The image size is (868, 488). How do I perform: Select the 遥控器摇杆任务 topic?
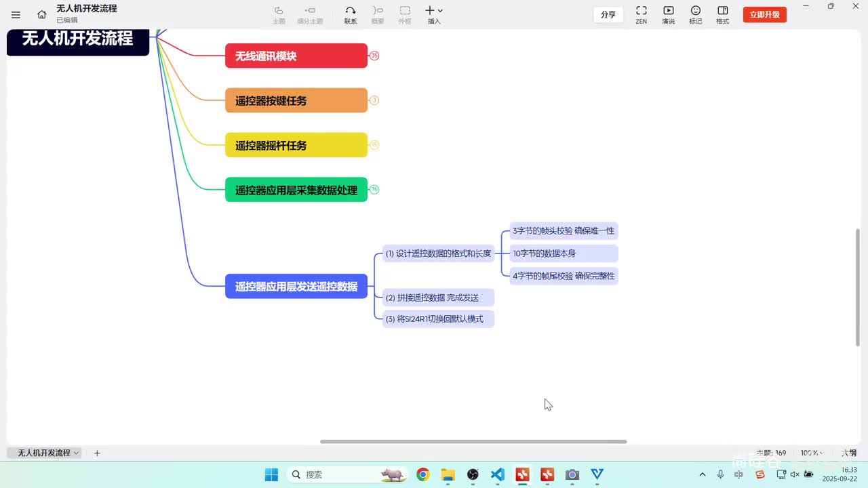click(296, 145)
